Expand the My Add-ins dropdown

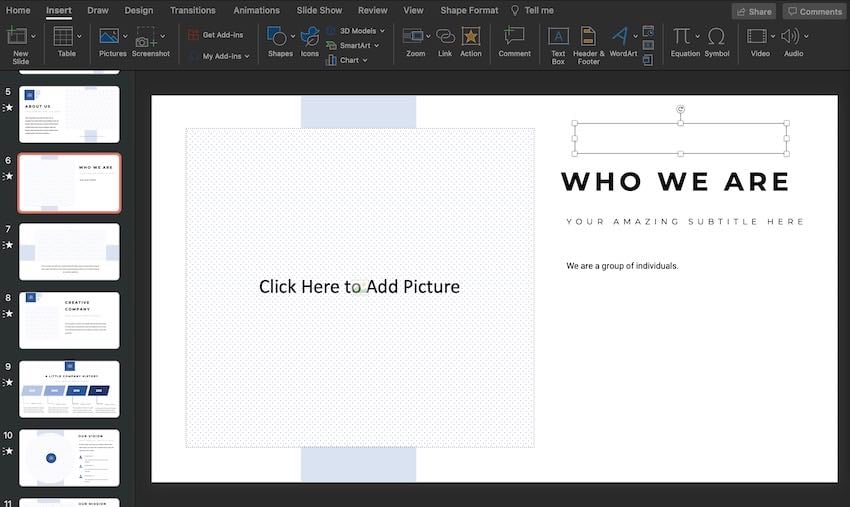pos(247,57)
